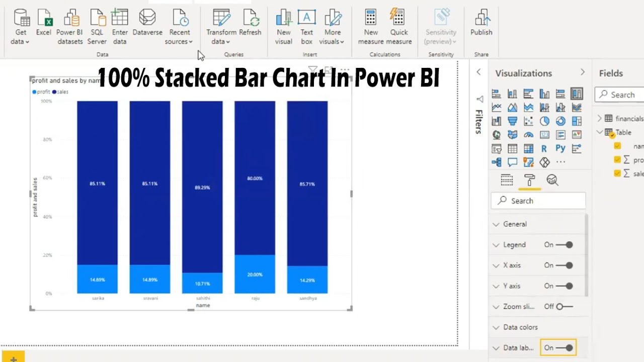Turn on the Zoom slider toggle
The width and height of the screenshot is (644, 362).
tap(565, 307)
